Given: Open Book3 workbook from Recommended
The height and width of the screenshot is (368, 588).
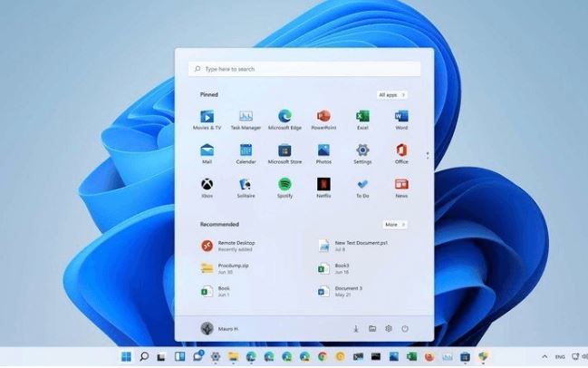Looking at the screenshot, I should [x=333, y=268].
